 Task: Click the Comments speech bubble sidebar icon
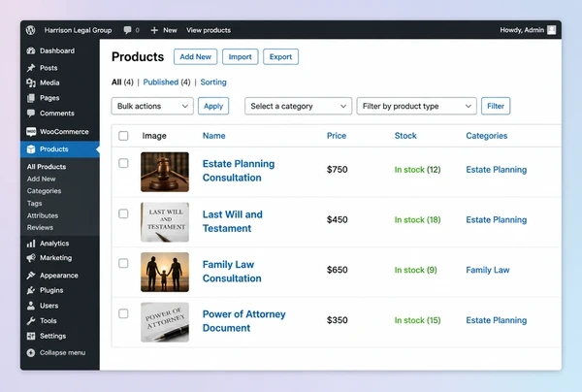pyautogui.click(x=31, y=114)
